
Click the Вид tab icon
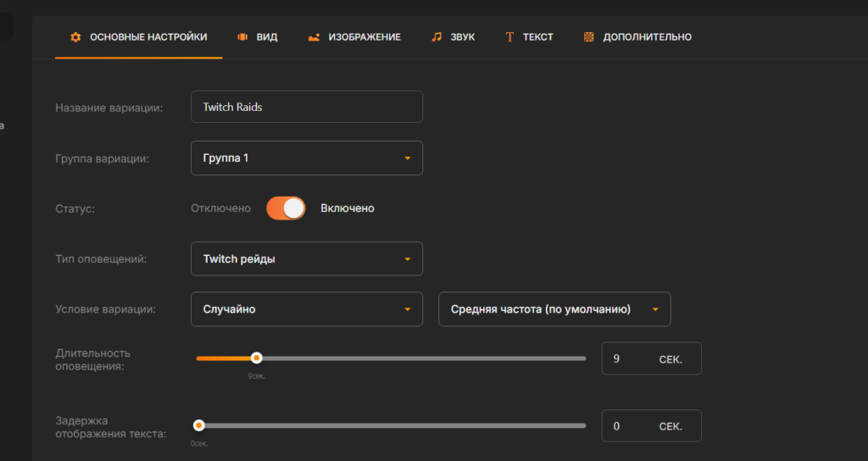click(x=242, y=37)
